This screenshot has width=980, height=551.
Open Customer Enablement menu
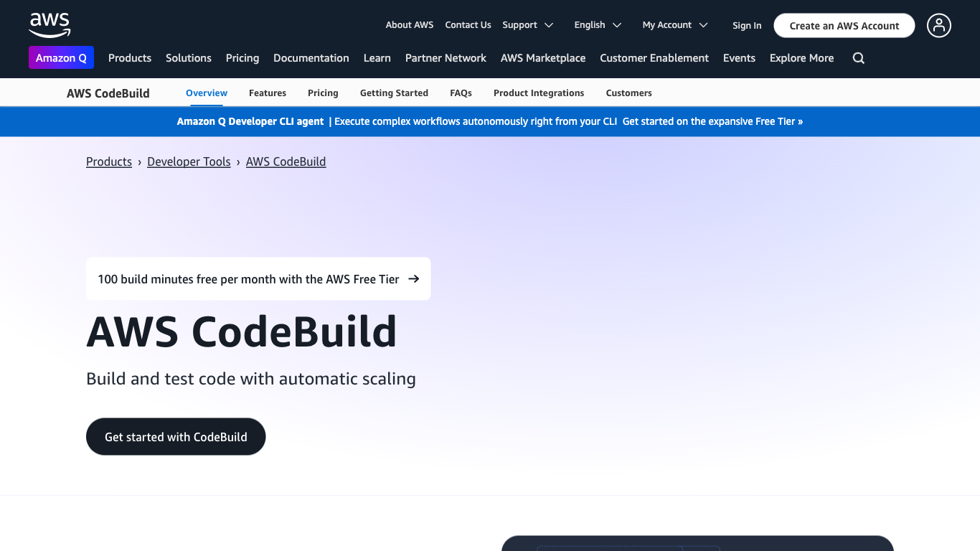654,58
